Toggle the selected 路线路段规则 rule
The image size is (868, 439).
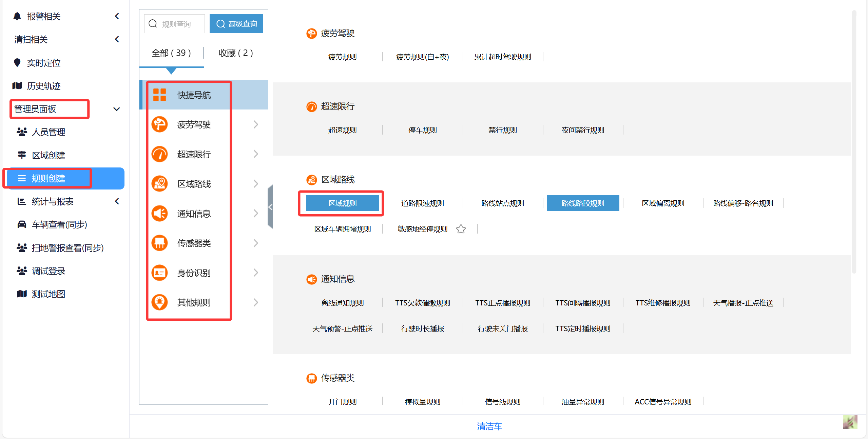(x=582, y=203)
